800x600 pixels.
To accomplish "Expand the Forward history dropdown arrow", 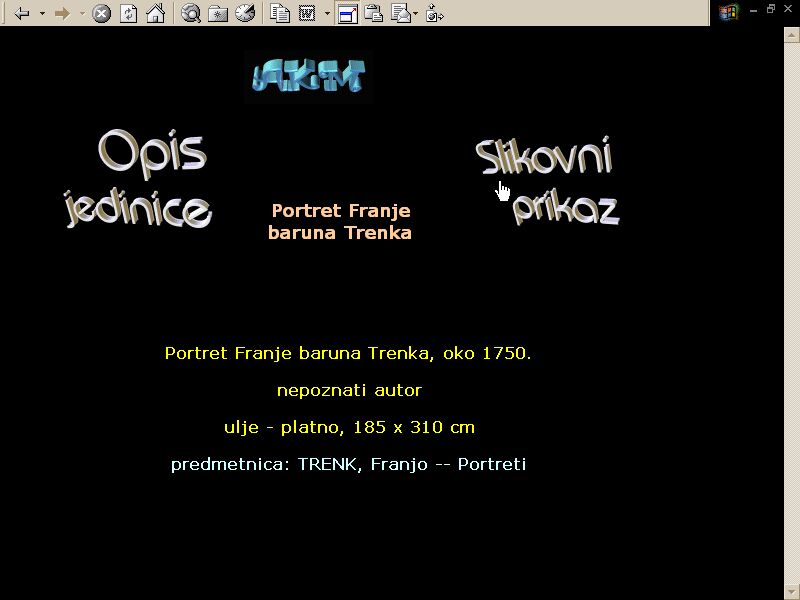I will (x=81, y=13).
